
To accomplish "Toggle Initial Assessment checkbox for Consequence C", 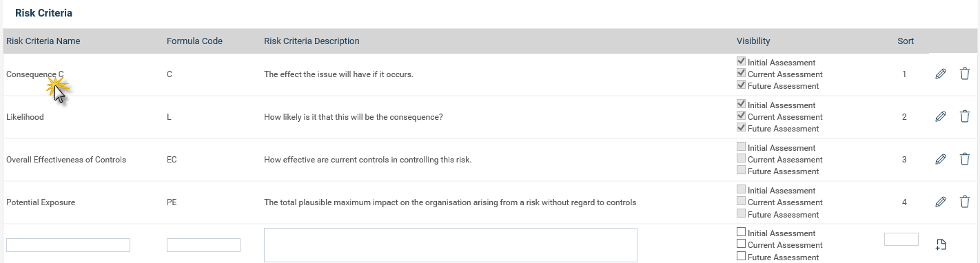I will point(742,61).
